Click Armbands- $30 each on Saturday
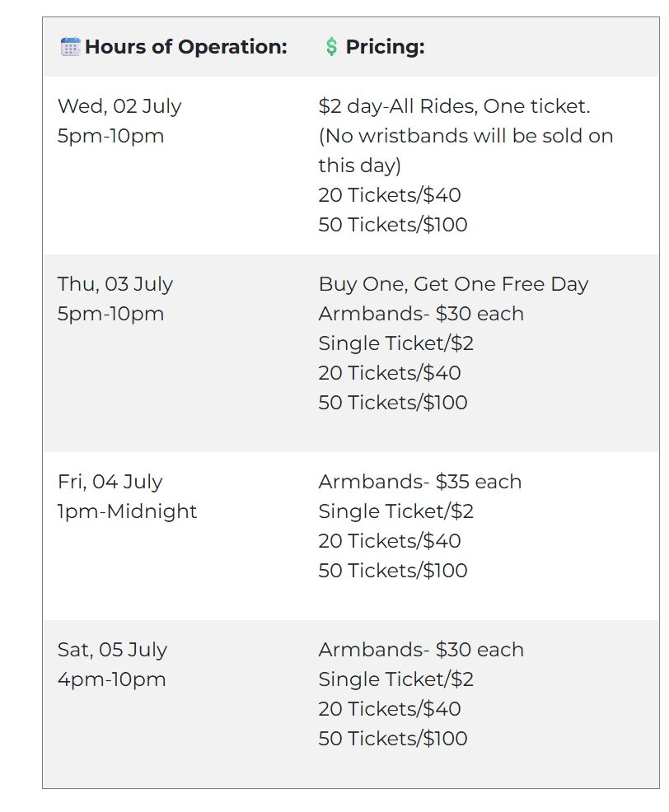The image size is (669, 812). [x=421, y=650]
